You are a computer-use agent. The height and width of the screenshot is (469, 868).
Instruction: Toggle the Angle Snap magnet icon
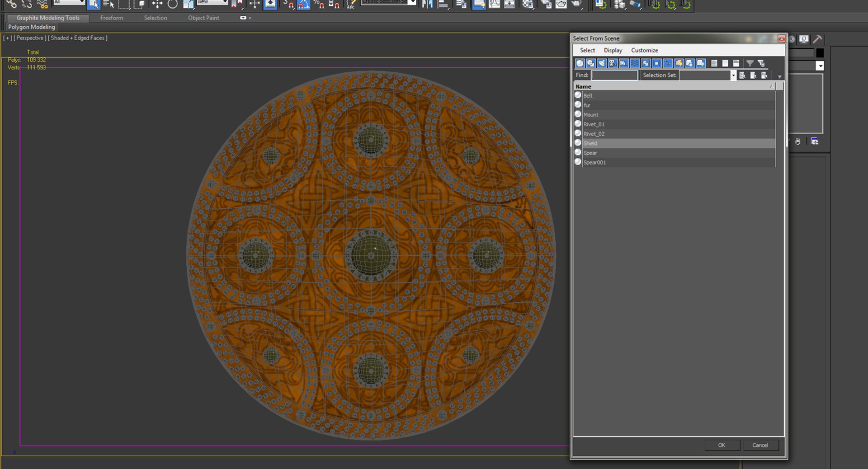[303, 5]
